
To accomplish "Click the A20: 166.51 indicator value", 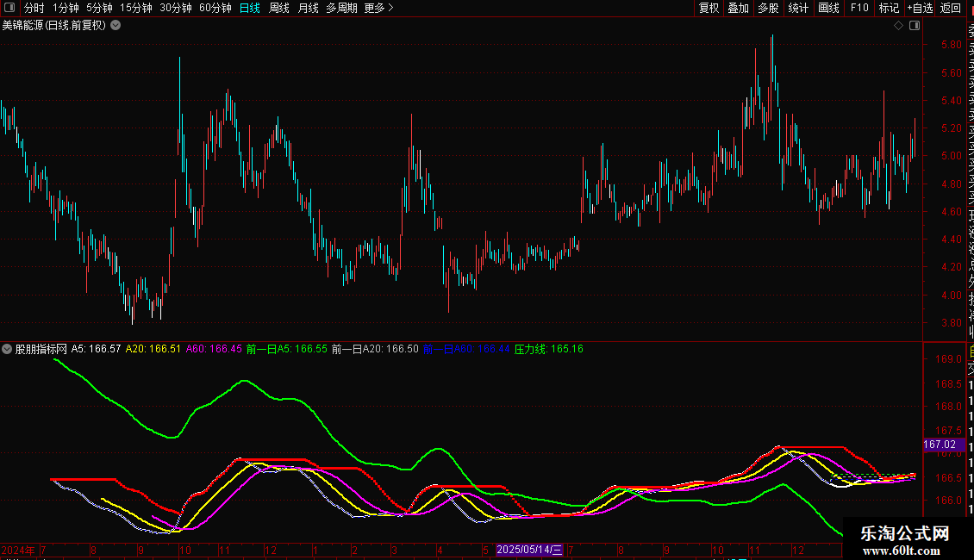I will pos(153,349).
